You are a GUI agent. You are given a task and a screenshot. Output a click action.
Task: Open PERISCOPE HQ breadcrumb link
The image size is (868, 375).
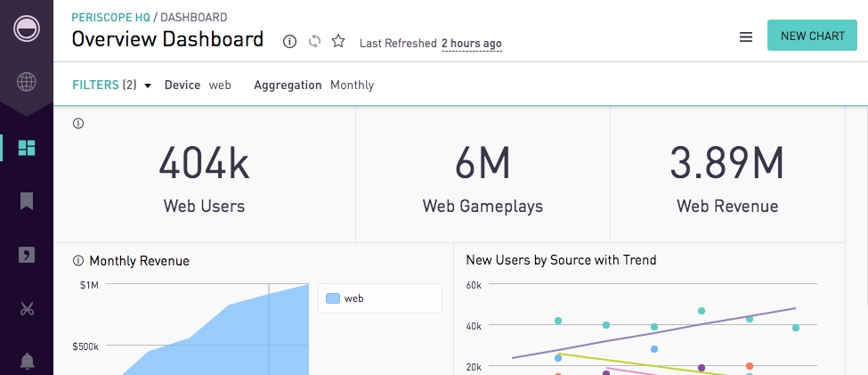coord(110,17)
